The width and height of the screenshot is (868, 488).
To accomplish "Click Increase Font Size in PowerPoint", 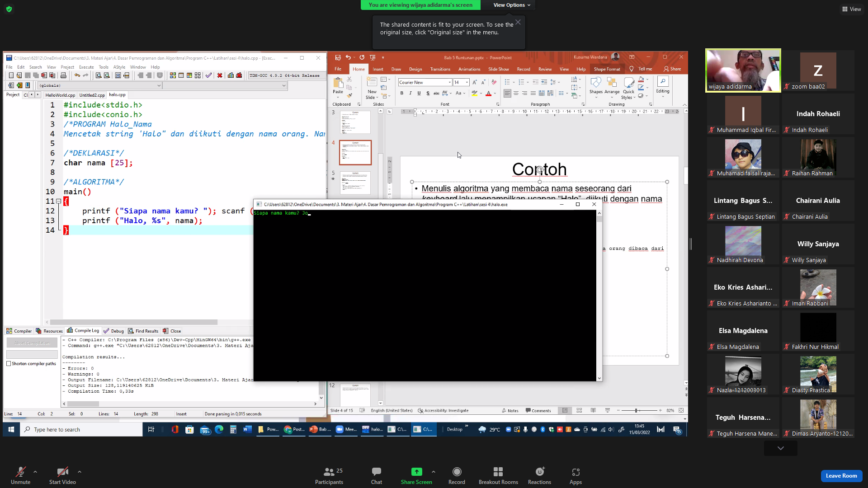I will click(x=475, y=82).
